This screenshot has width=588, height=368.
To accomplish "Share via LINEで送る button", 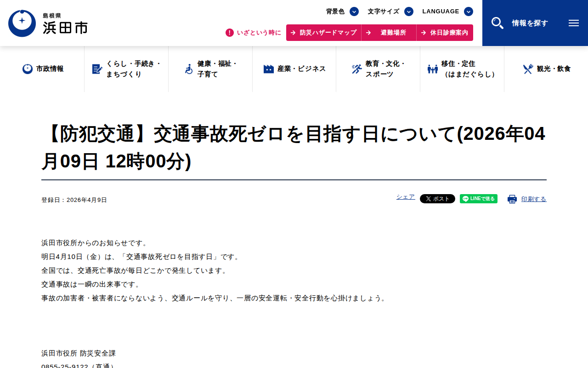I will click(479, 199).
